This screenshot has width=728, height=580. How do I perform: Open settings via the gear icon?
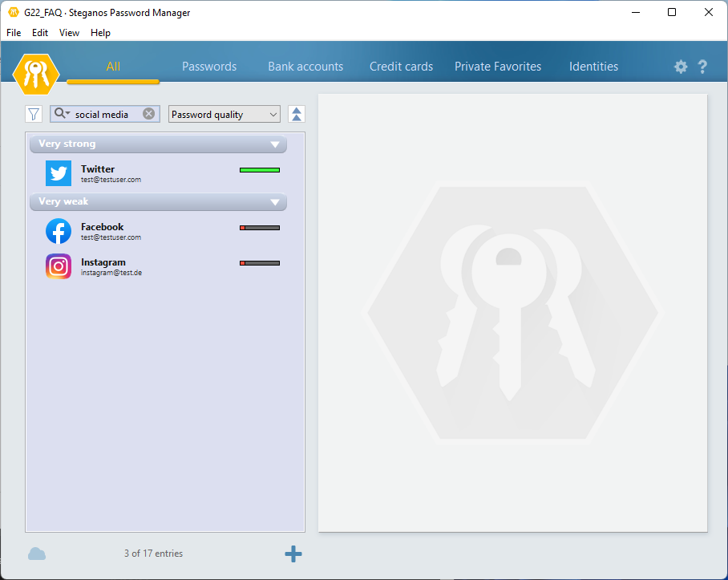[x=681, y=67]
